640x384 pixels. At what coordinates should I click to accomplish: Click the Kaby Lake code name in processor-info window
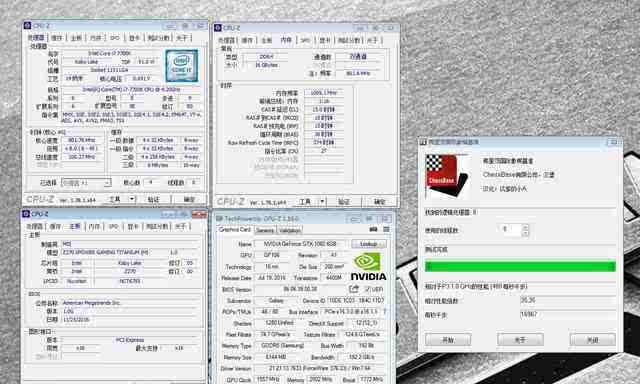pos(87,62)
